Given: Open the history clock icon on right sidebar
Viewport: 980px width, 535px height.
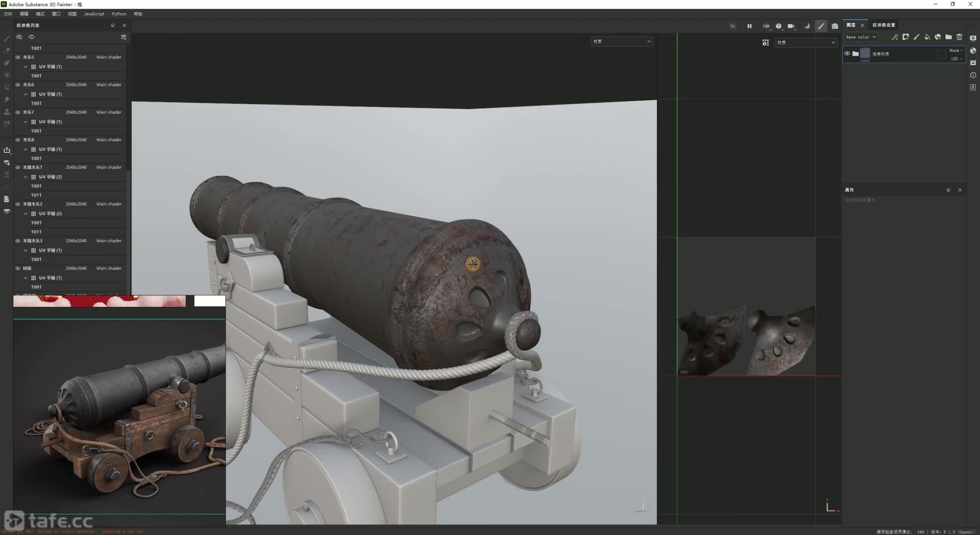Looking at the screenshot, I should pyautogui.click(x=973, y=75).
